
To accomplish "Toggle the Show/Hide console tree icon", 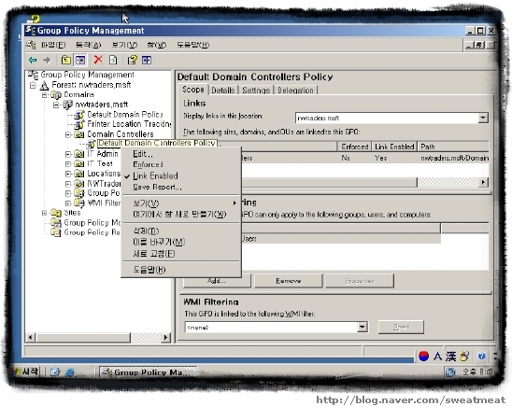I will tap(80, 60).
